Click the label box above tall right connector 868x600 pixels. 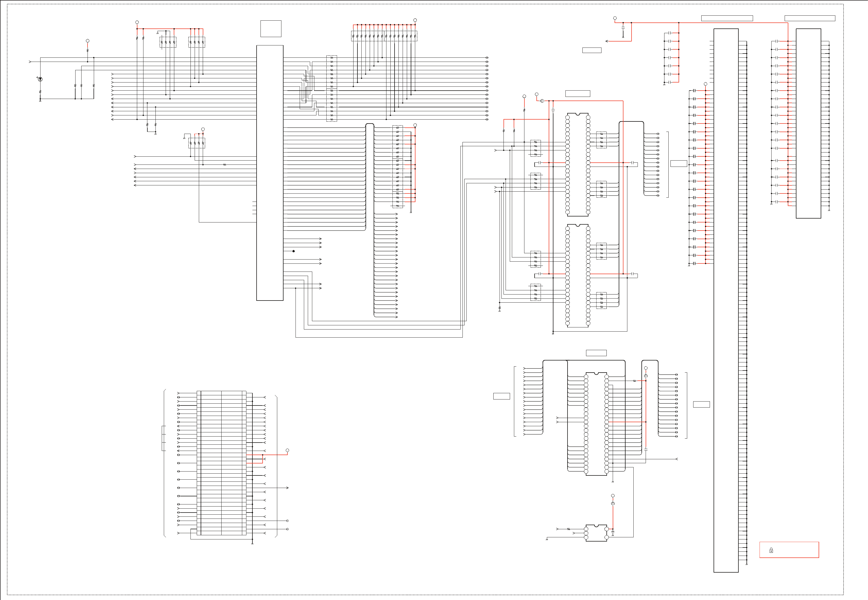(x=727, y=19)
